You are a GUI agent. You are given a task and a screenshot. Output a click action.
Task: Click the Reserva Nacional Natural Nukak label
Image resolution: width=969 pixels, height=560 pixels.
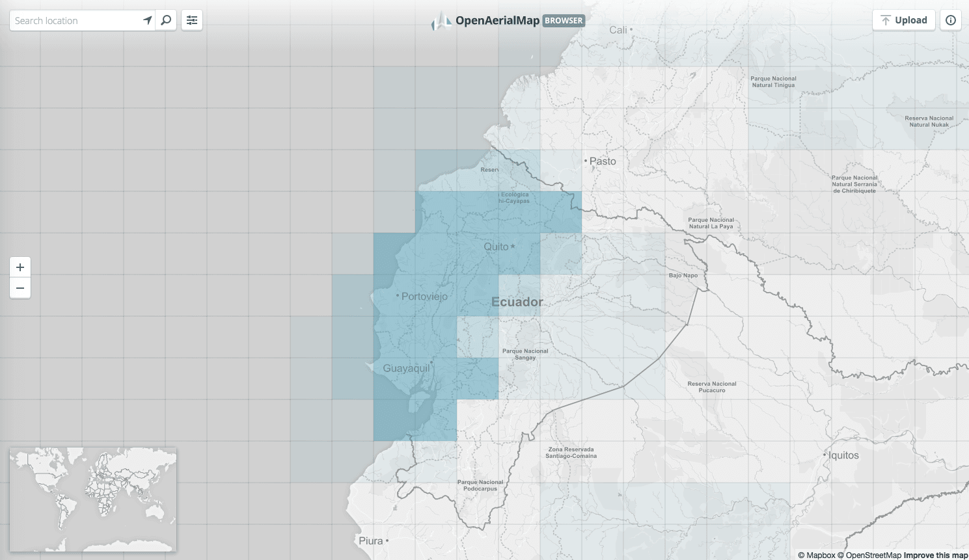coord(929,122)
